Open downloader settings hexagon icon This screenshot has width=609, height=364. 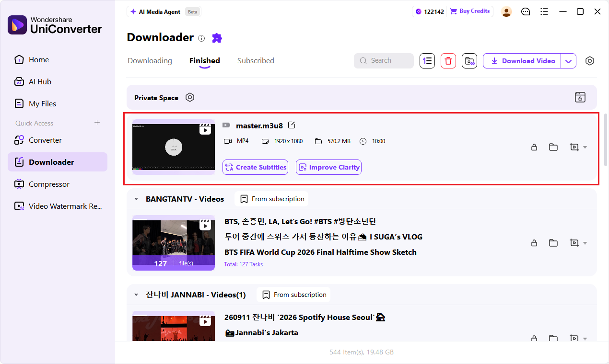(x=590, y=61)
